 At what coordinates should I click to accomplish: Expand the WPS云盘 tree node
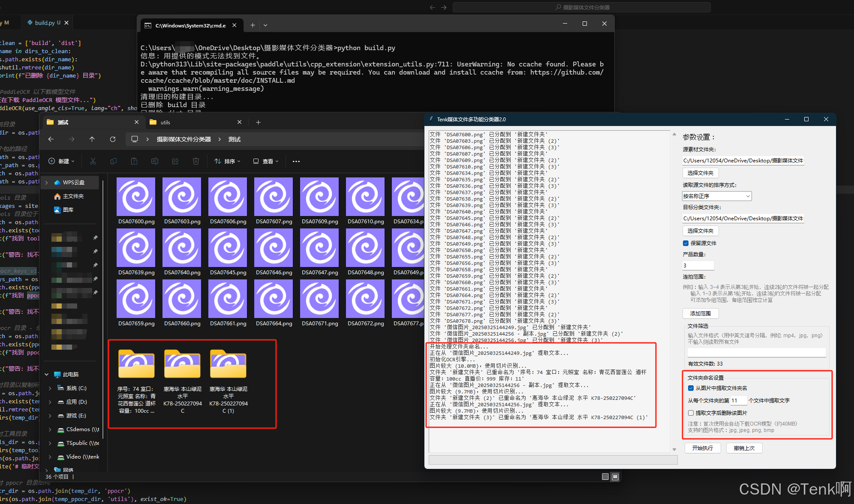47,183
